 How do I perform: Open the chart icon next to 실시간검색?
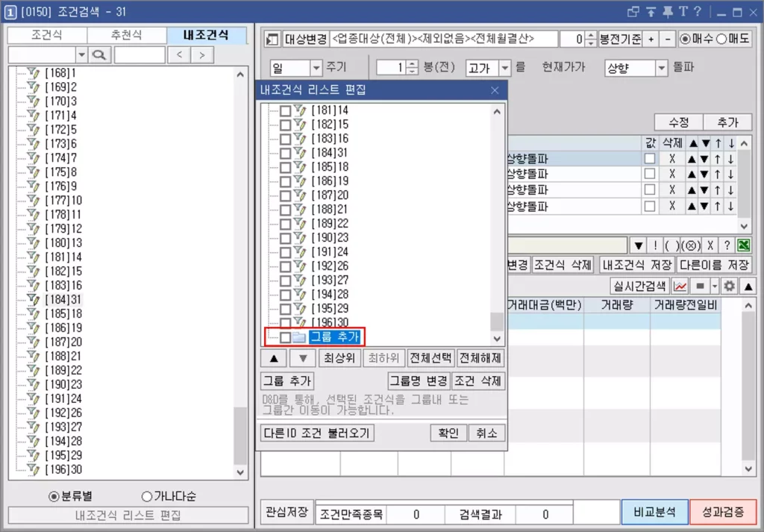[x=680, y=287]
